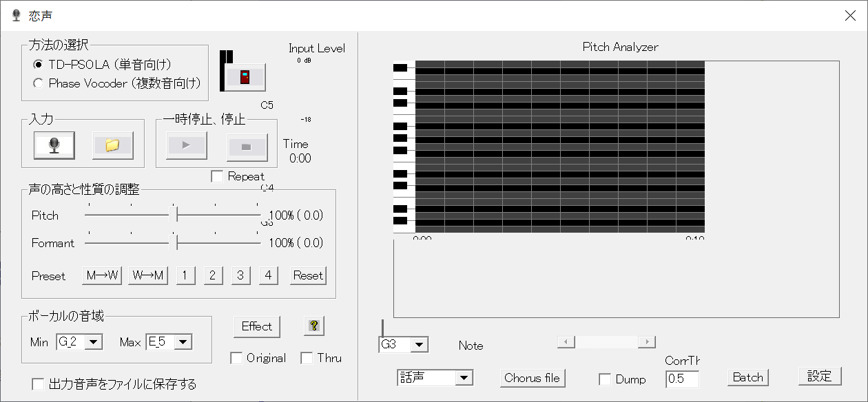
Task: Click left arrow of Pitch Analyzer scrollbar
Action: [x=566, y=342]
